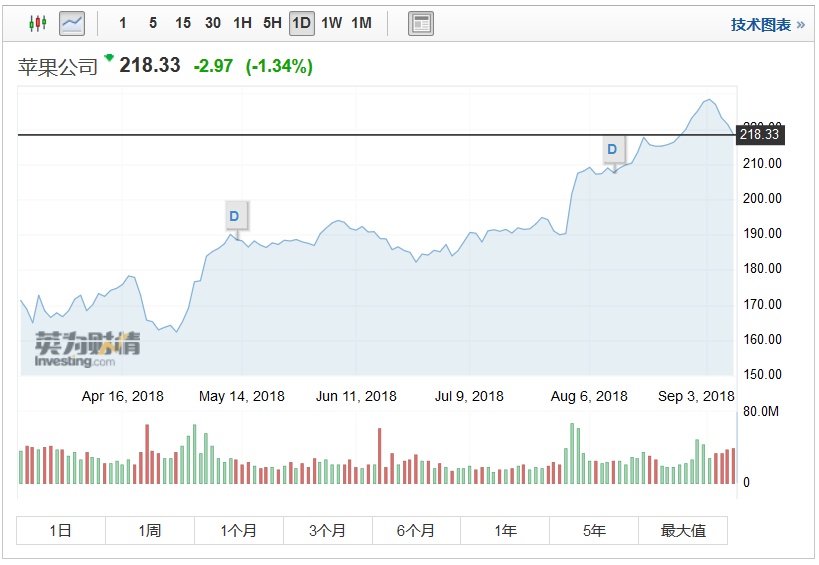Screen dimensions: 819x565
Task: Click the Apr 16, 2018 axis label
Action: 122,396
